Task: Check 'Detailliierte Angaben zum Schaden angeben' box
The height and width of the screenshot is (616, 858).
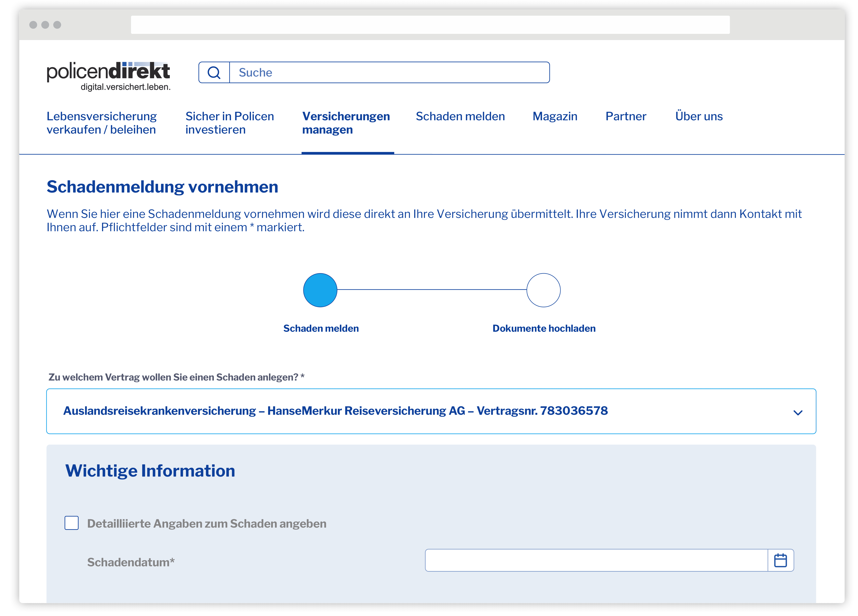Action: click(x=72, y=523)
